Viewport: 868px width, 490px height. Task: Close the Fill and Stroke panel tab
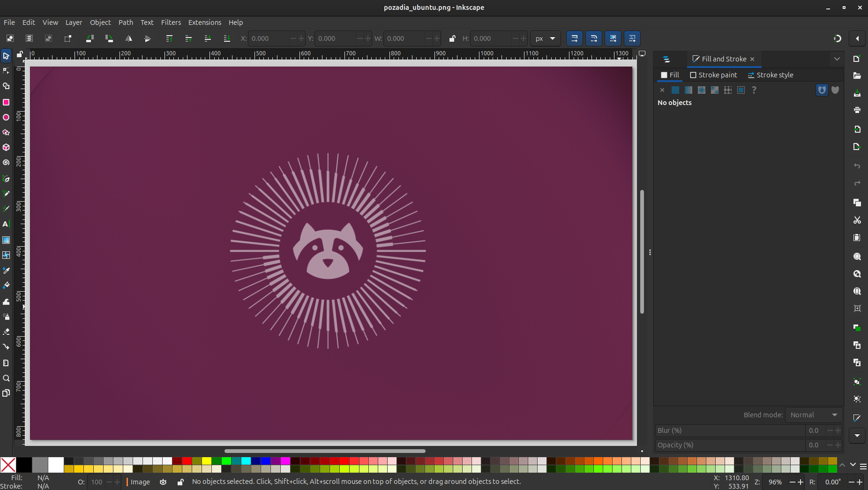pos(752,59)
